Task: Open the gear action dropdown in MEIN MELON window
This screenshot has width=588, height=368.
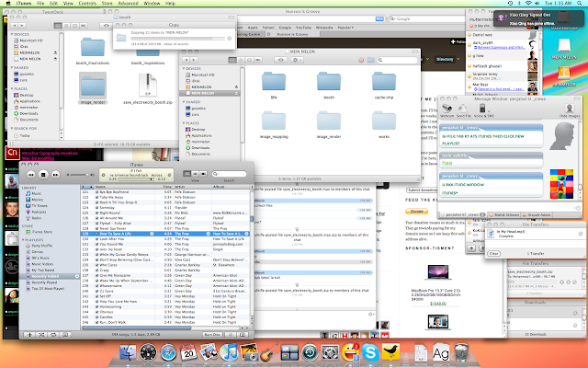Action: pos(297,60)
